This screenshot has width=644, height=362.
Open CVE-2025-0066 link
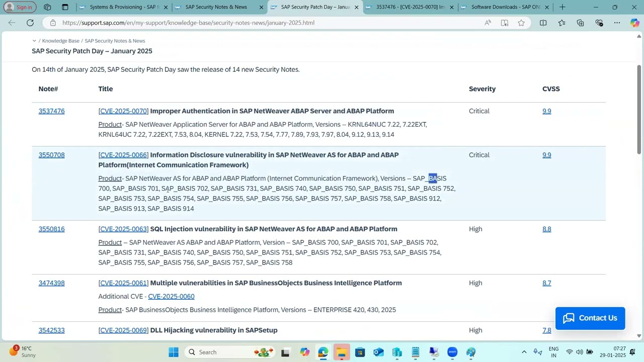pos(123,155)
